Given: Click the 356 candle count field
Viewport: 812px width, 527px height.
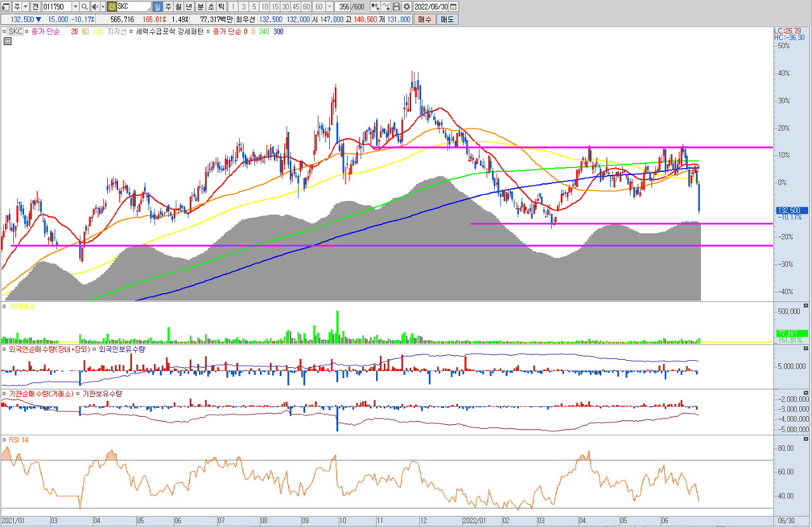Looking at the screenshot, I should pos(343,7).
